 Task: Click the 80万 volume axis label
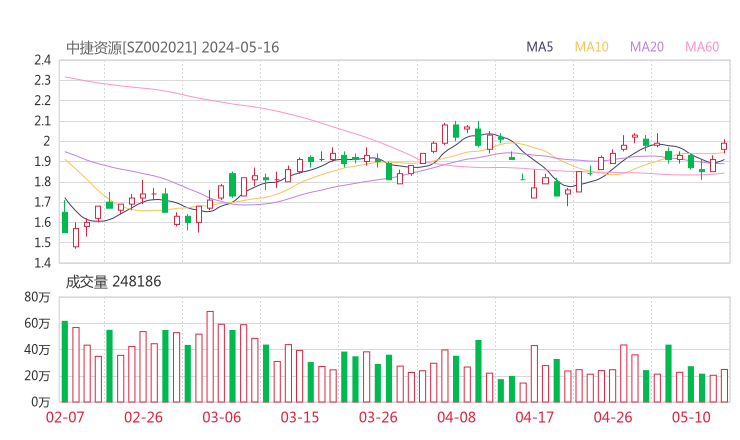(x=37, y=297)
